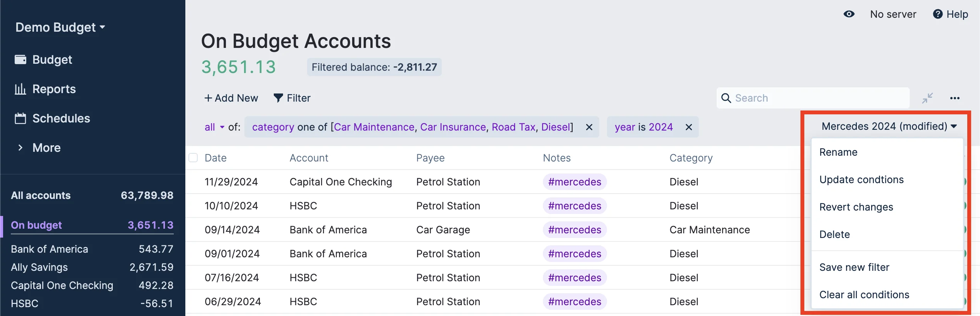Click into the Search field

click(819, 98)
